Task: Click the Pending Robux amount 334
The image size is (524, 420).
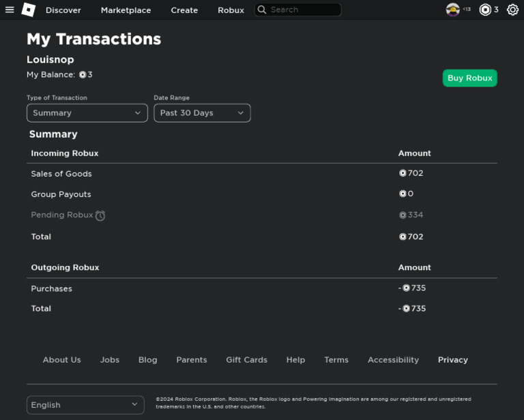Action: click(x=416, y=215)
